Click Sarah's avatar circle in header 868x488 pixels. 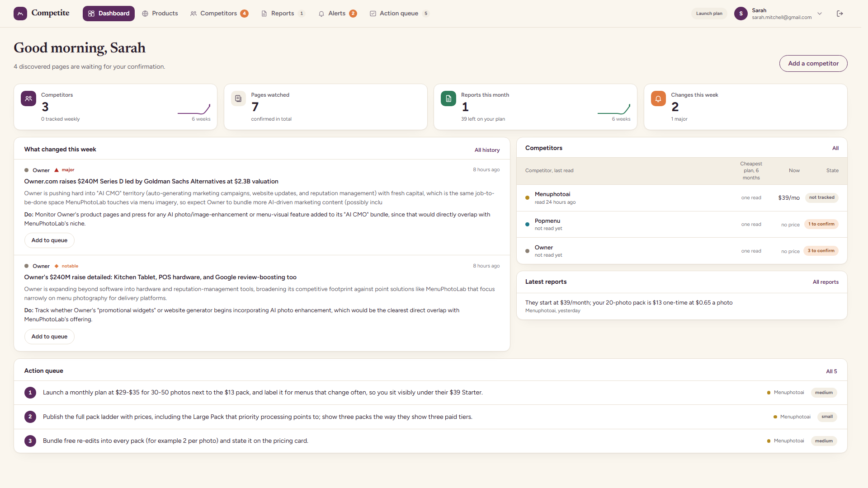pos(741,14)
